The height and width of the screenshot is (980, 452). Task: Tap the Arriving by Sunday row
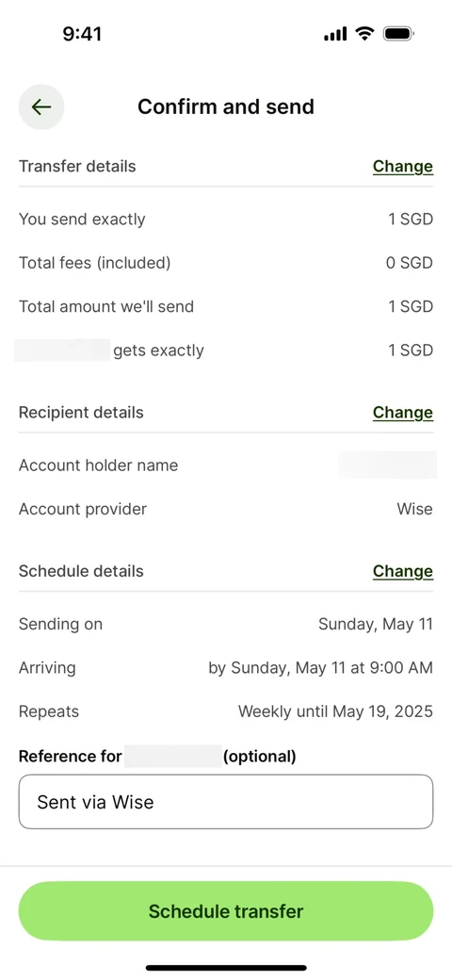coord(226,668)
